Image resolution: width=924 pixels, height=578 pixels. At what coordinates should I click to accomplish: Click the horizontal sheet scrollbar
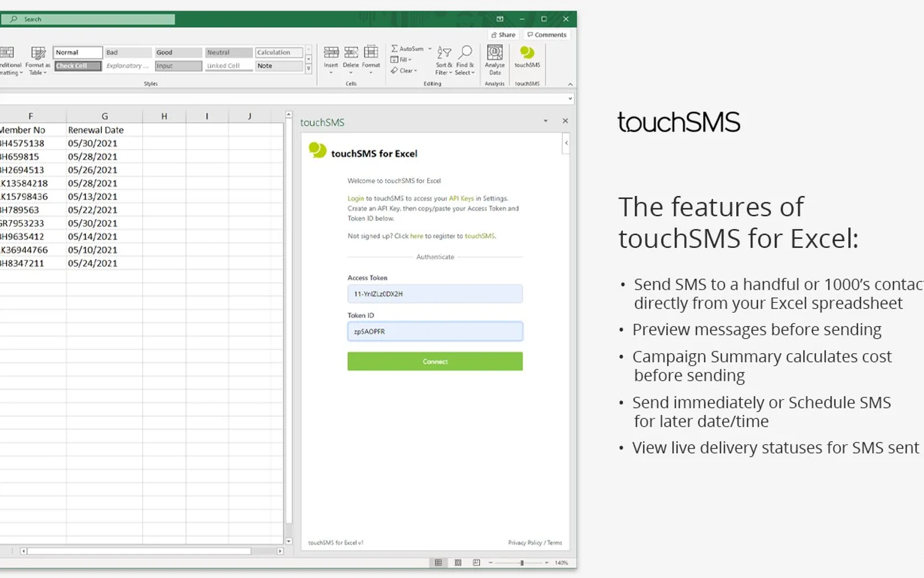point(139,551)
